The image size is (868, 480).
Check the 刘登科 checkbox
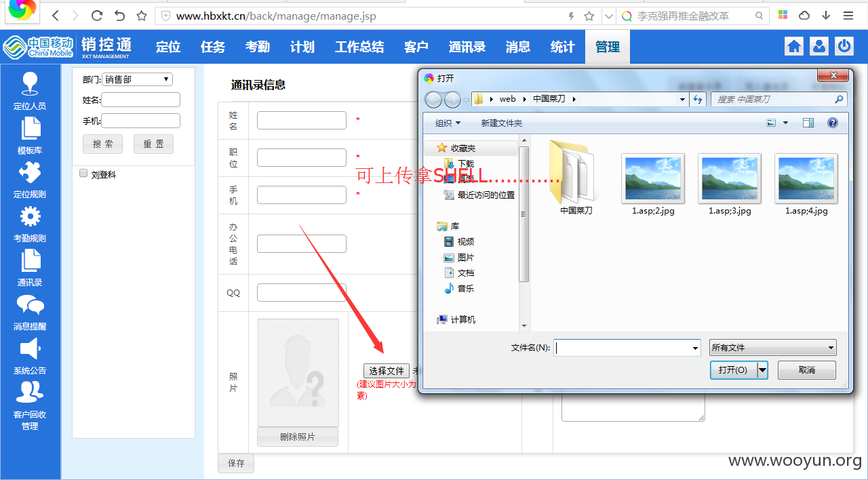coord(83,174)
